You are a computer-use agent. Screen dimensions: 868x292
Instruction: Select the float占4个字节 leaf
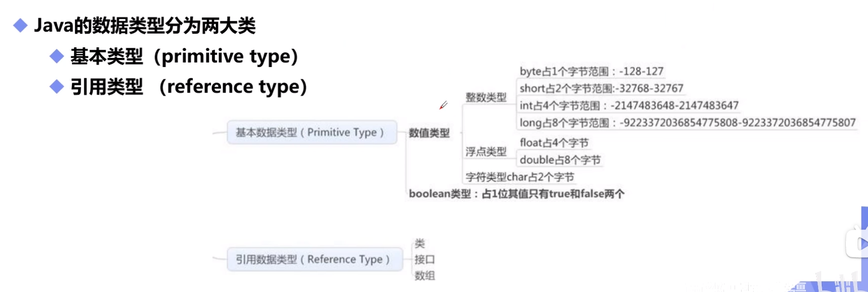(x=554, y=143)
